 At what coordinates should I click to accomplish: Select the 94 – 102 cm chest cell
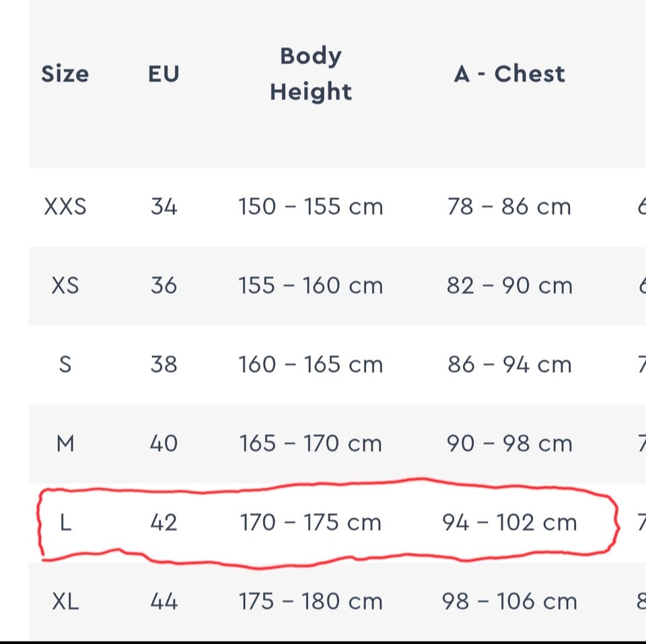click(x=509, y=523)
